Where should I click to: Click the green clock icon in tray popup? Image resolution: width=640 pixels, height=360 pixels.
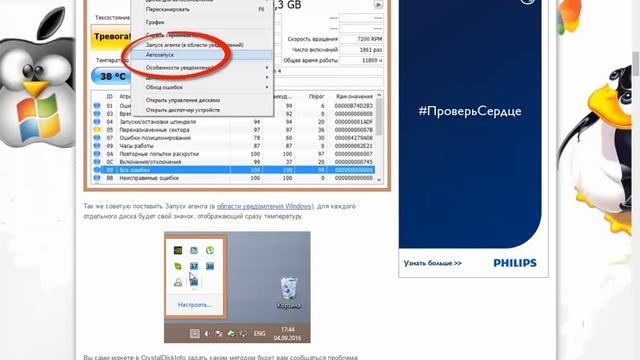210,250
